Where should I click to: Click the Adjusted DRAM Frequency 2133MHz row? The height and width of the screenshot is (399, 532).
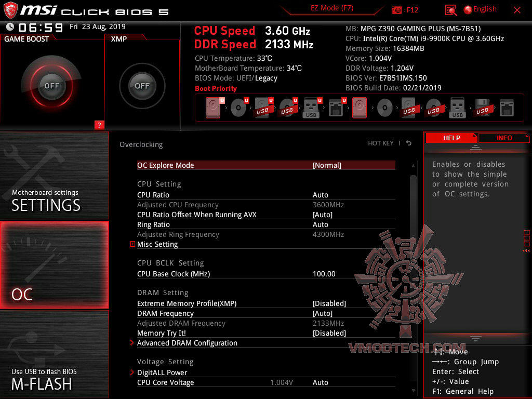(x=266, y=323)
